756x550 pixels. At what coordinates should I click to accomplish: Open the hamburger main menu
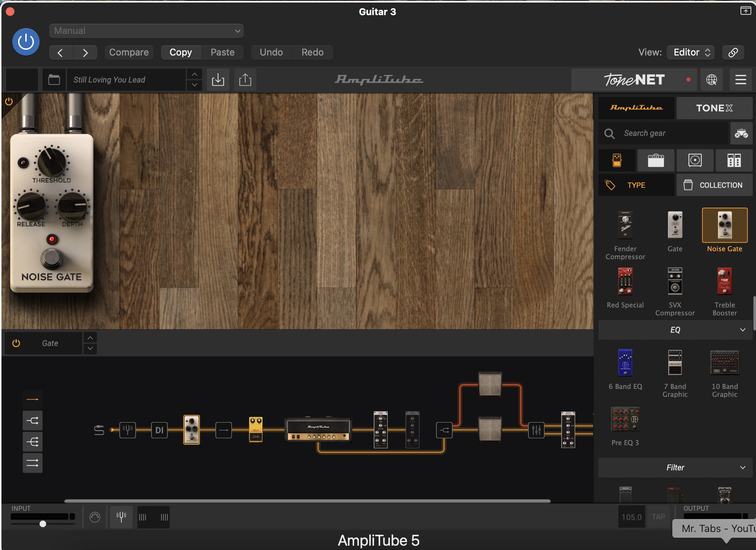point(740,80)
